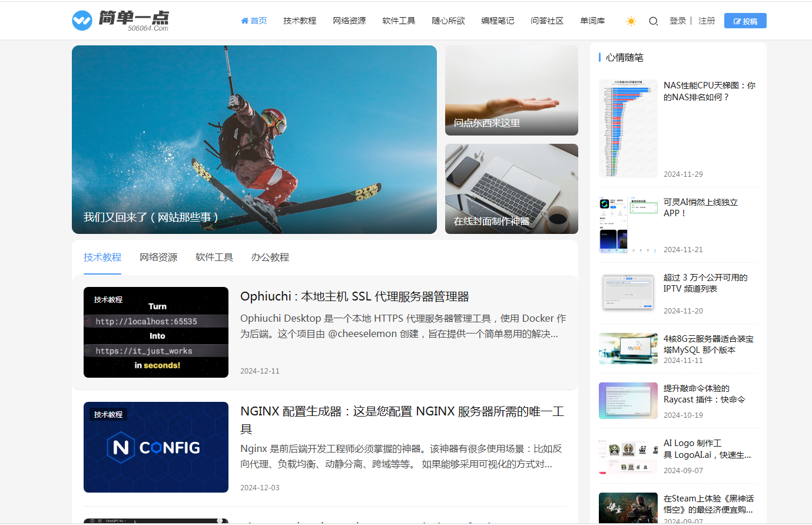Open sidebar post 4核8G云服务器适合装宝塔MySQL
Screen dimensions: 812x525
[x=708, y=344]
